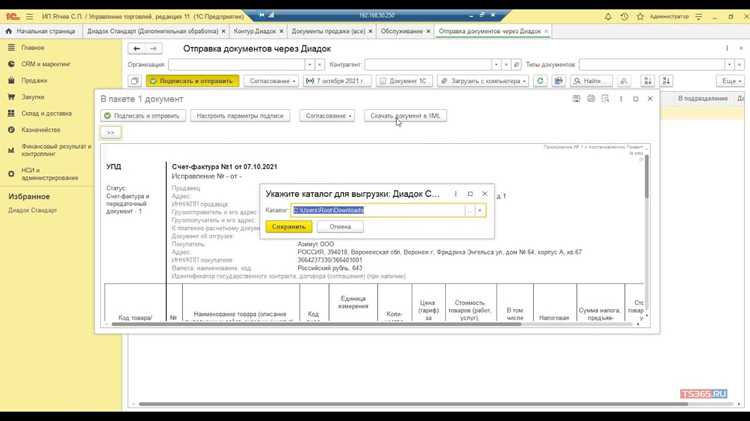This screenshot has width=750, height=421.
Task: Click the yellow Сохранить button
Action: (289, 227)
